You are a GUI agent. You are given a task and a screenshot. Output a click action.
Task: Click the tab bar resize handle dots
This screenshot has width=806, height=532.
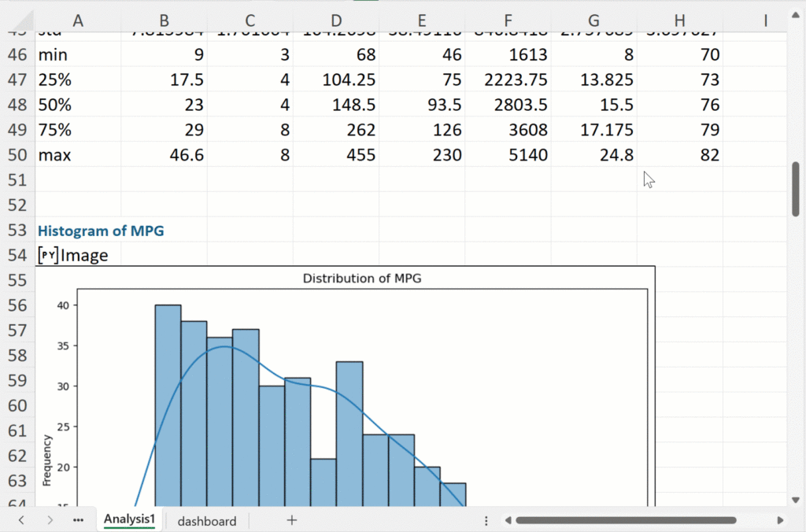click(486, 520)
